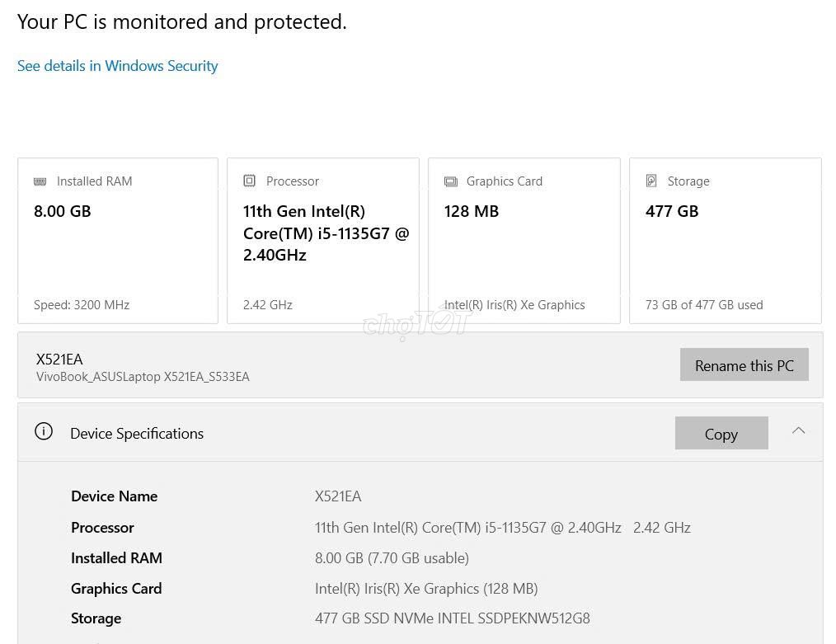The height and width of the screenshot is (644, 836).
Task: Click the Installed RAM 7.70 GB usable value
Action: (x=392, y=558)
